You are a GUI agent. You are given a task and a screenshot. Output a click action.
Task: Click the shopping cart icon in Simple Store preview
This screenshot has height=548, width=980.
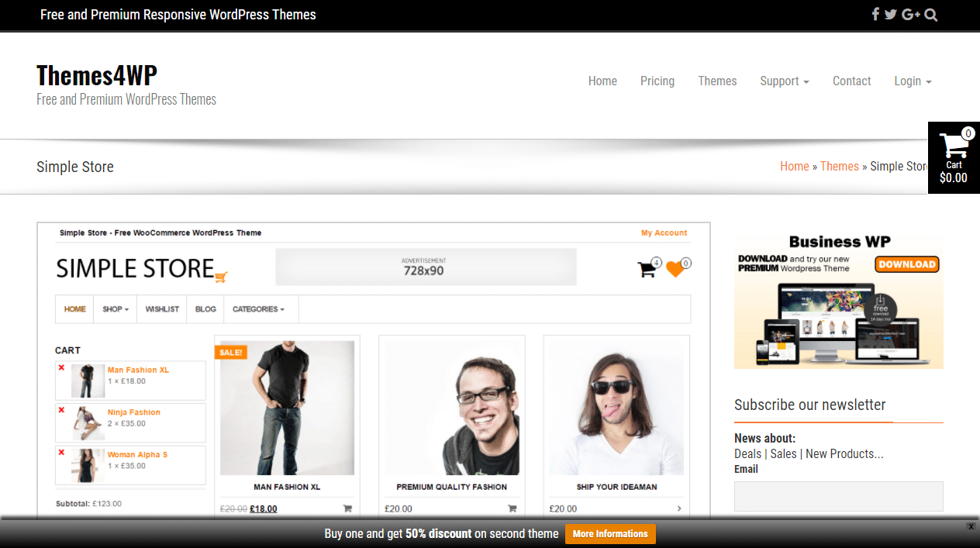[647, 269]
